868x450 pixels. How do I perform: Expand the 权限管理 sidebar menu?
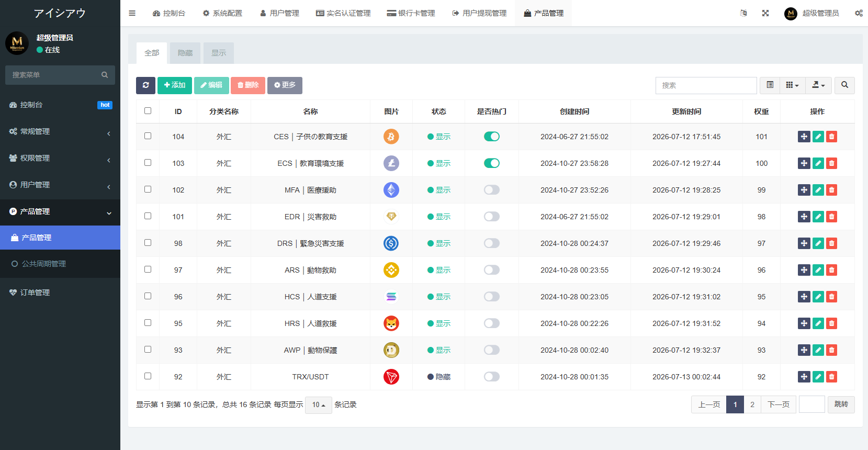tap(60, 158)
